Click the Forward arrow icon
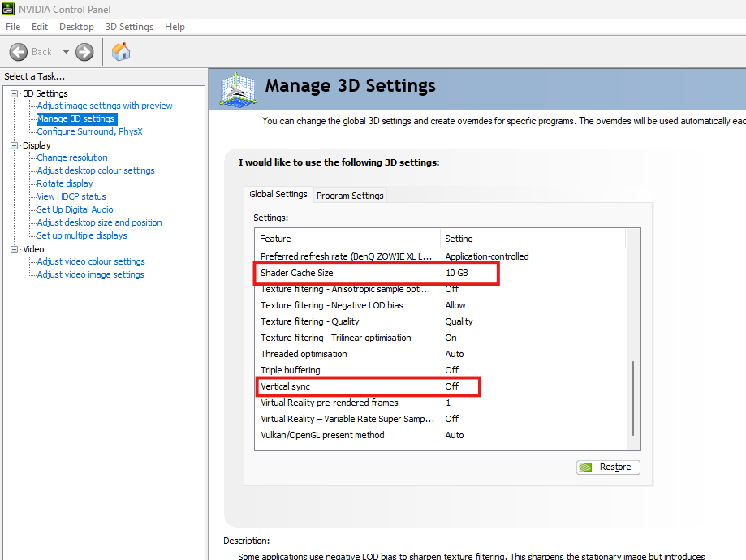746x560 pixels. pos(84,52)
